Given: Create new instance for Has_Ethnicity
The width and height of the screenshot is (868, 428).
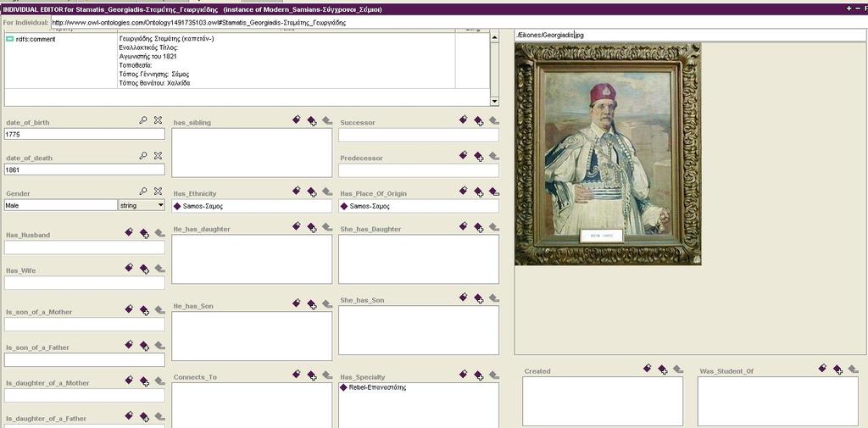Looking at the screenshot, I should point(296,191).
